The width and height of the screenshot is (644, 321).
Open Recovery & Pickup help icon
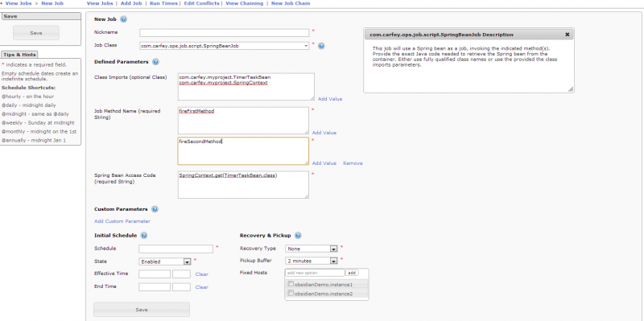click(x=298, y=236)
